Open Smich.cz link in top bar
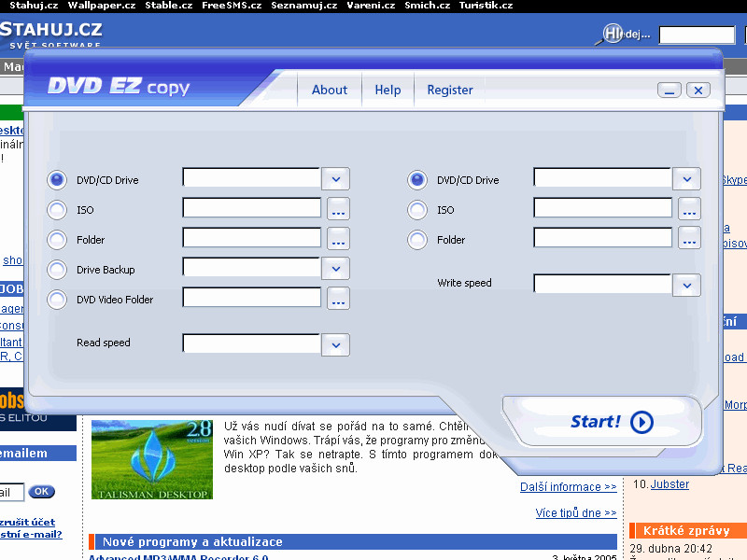The width and height of the screenshot is (747, 560). click(428, 6)
